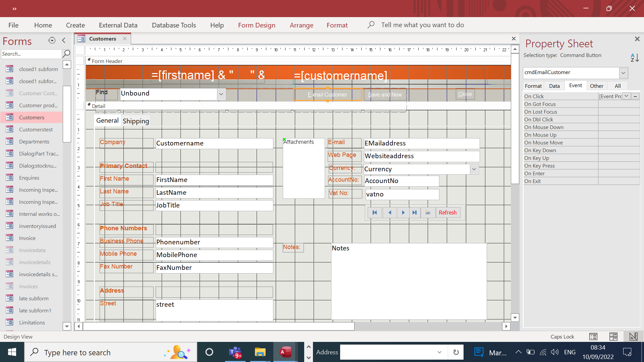
Task: Select the Save and New button
Action: coord(385,95)
